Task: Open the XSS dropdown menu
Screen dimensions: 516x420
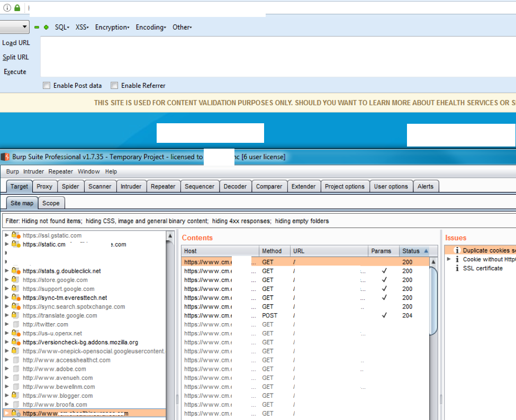Action: [x=82, y=28]
